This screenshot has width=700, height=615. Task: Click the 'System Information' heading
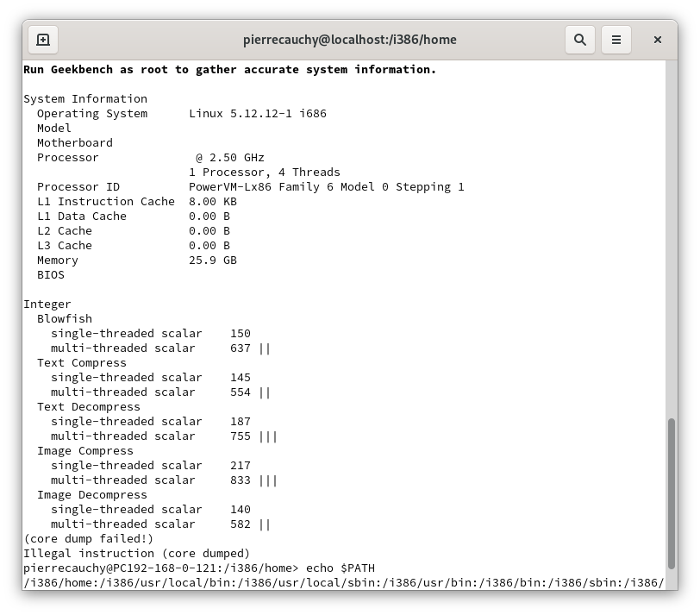85,98
